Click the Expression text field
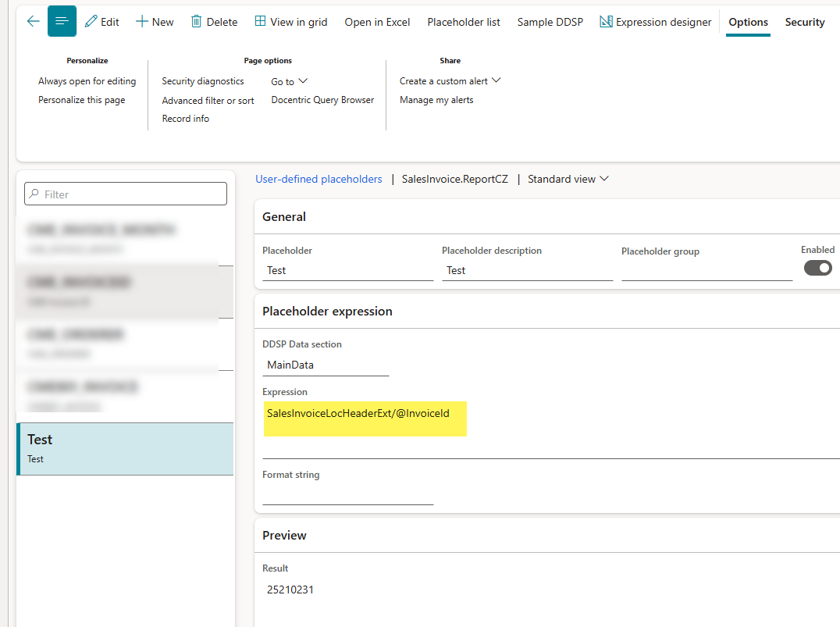 point(546,428)
